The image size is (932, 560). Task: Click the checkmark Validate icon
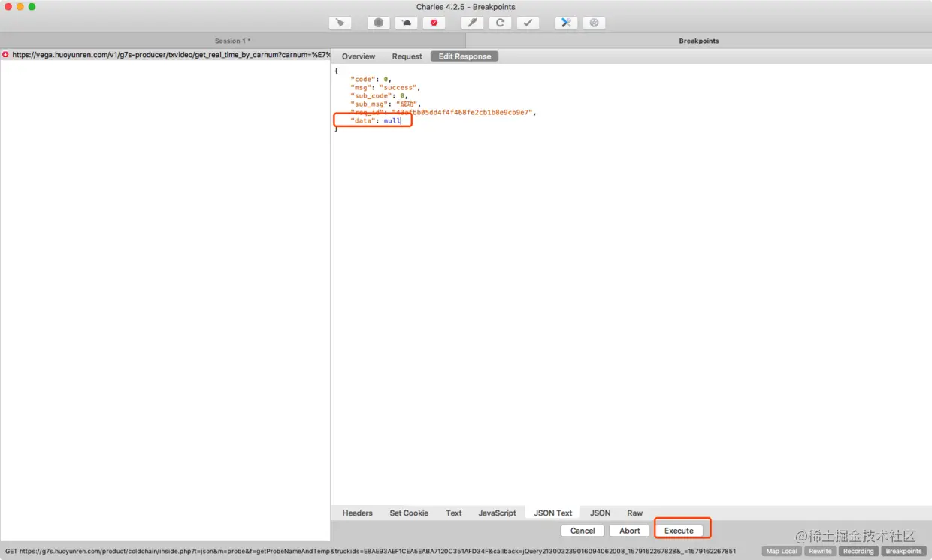point(528,23)
